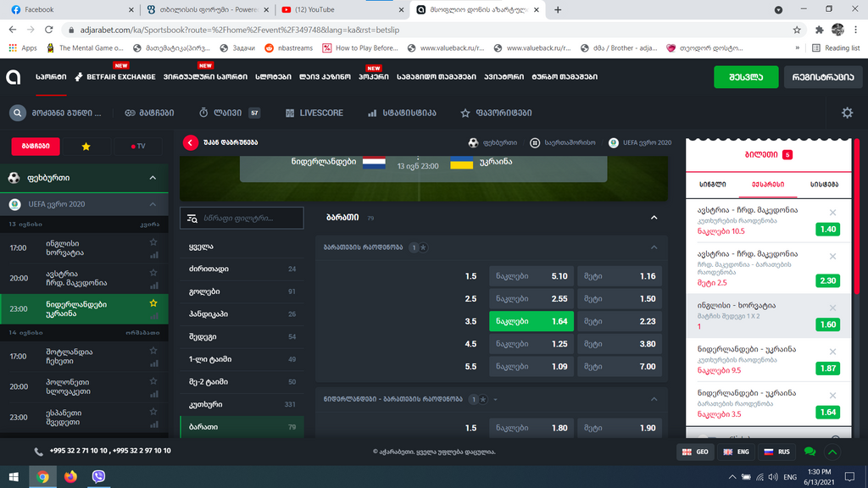Remove first Austria bet from betslip

[x=832, y=213]
